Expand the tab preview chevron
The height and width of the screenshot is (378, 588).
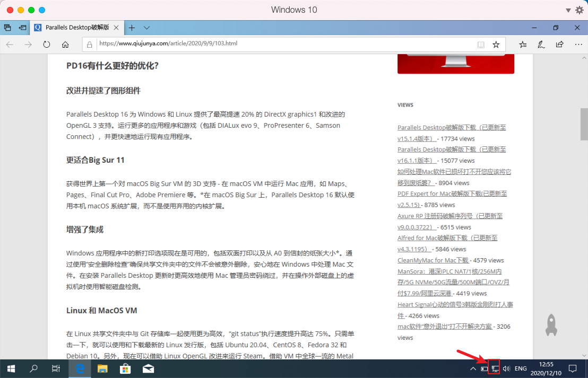pos(146,28)
